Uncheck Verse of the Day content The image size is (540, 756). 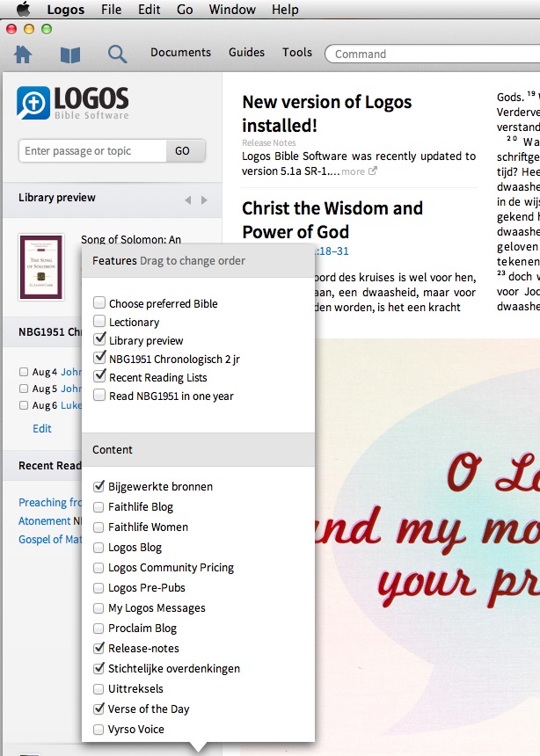(x=99, y=709)
